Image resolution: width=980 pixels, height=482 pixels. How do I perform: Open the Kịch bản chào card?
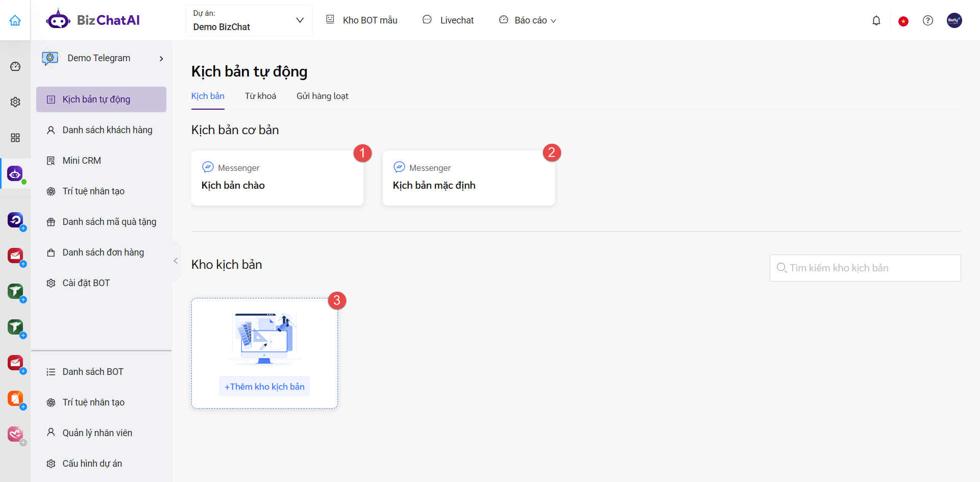[277, 178]
